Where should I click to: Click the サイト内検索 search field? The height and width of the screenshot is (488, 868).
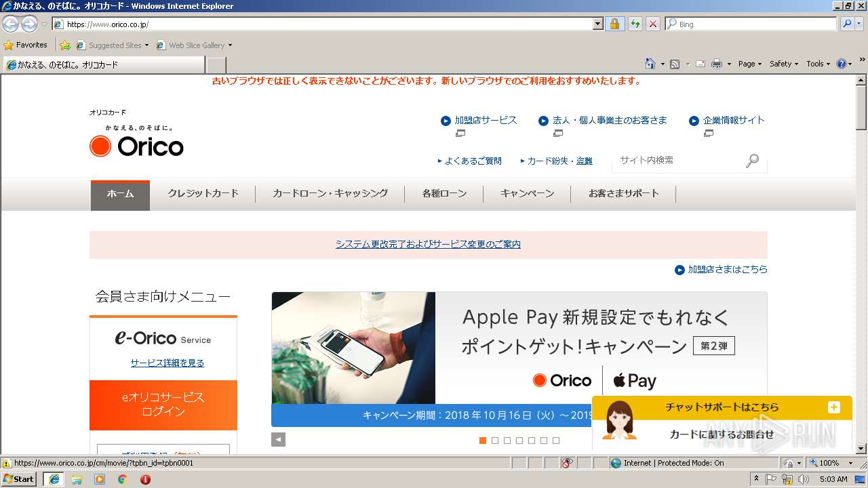coord(678,161)
